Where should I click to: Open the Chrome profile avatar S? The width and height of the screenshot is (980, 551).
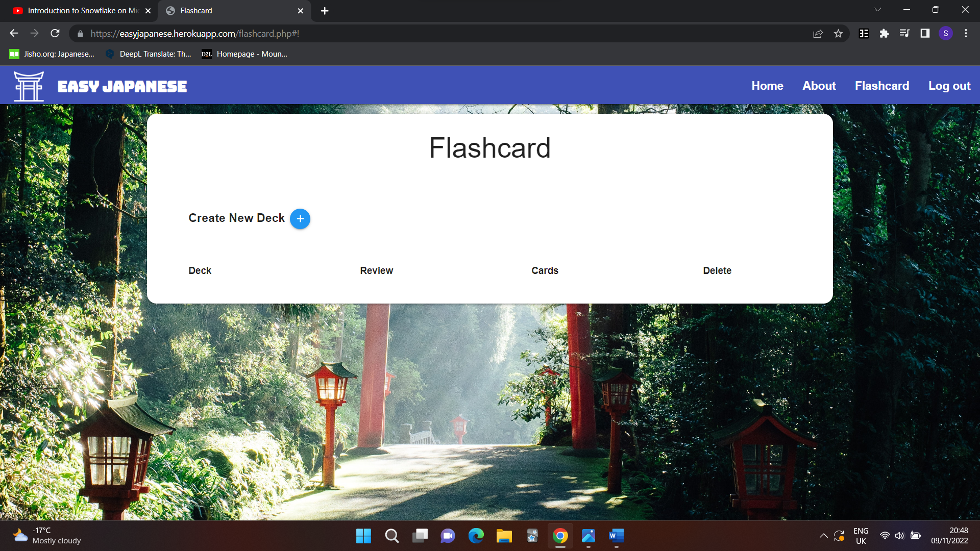(946, 34)
